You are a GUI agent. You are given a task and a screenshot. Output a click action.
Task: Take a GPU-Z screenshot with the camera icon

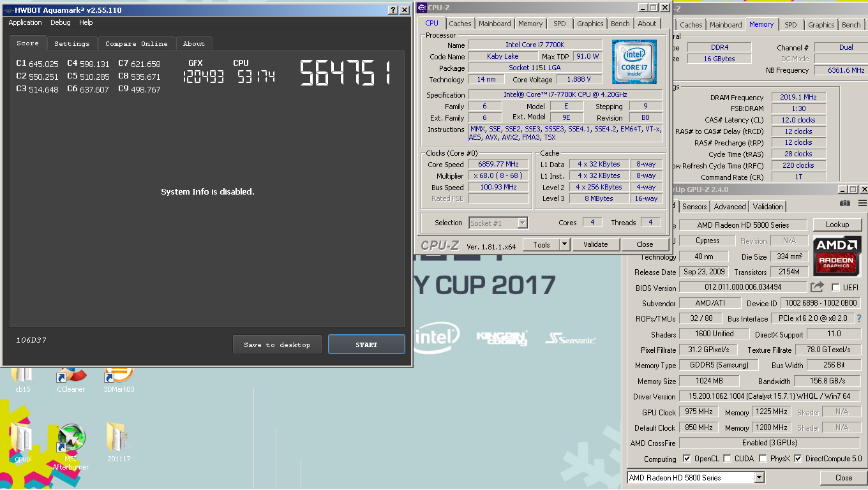click(845, 203)
